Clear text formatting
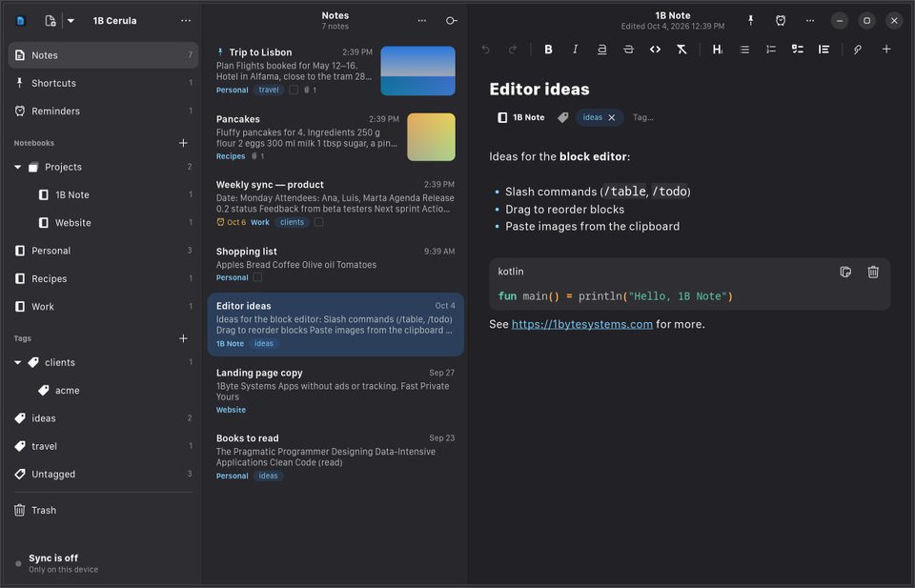This screenshot has height=588, width=915. tap(681, 50)
